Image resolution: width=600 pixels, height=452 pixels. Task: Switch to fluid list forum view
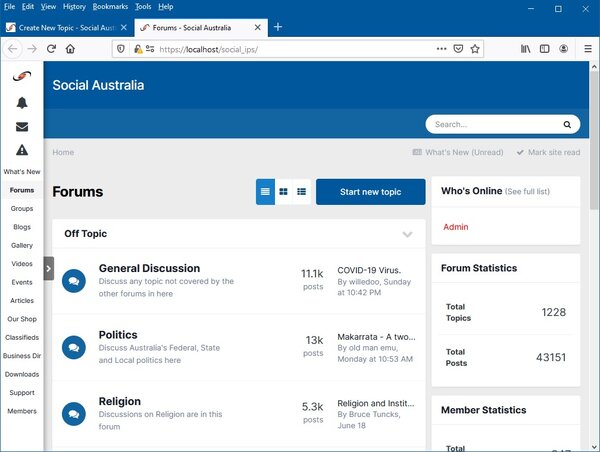pyautogui.click(x=301, y=192)
